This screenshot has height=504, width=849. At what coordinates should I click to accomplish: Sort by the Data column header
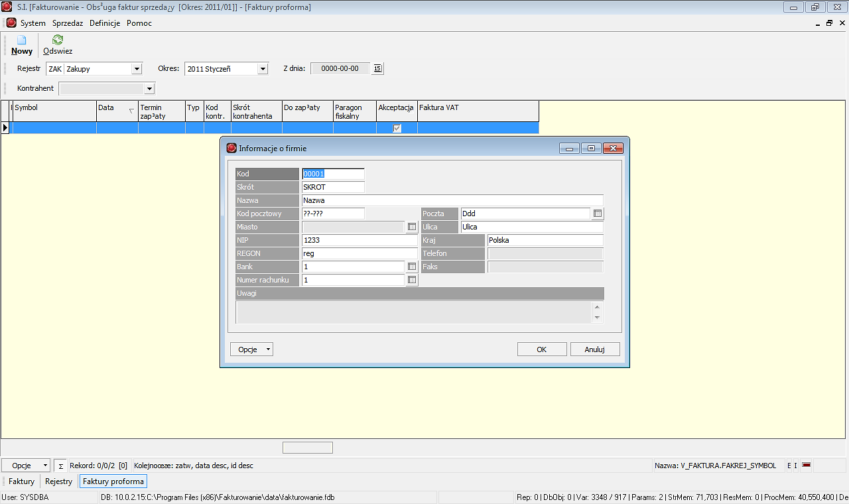click(117, 111)
